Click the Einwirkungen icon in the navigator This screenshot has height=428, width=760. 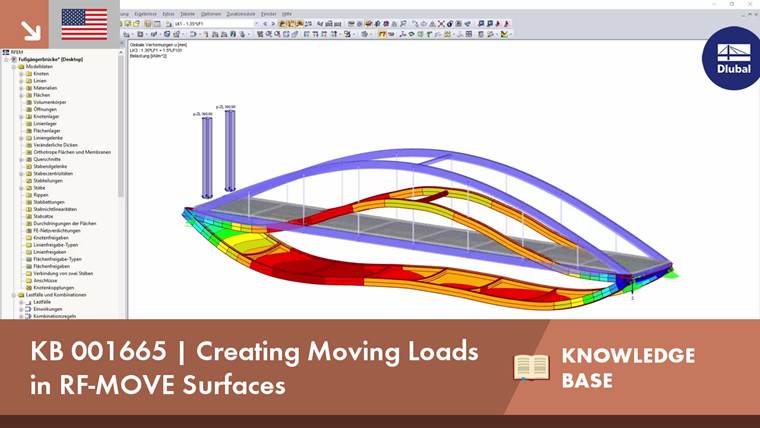click(28, 309)
